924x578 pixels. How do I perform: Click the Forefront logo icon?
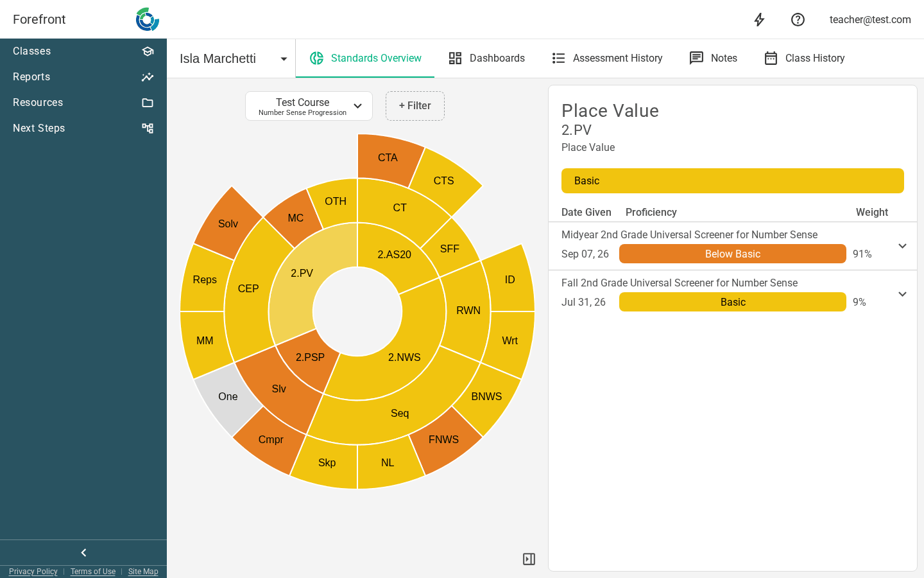148,19
